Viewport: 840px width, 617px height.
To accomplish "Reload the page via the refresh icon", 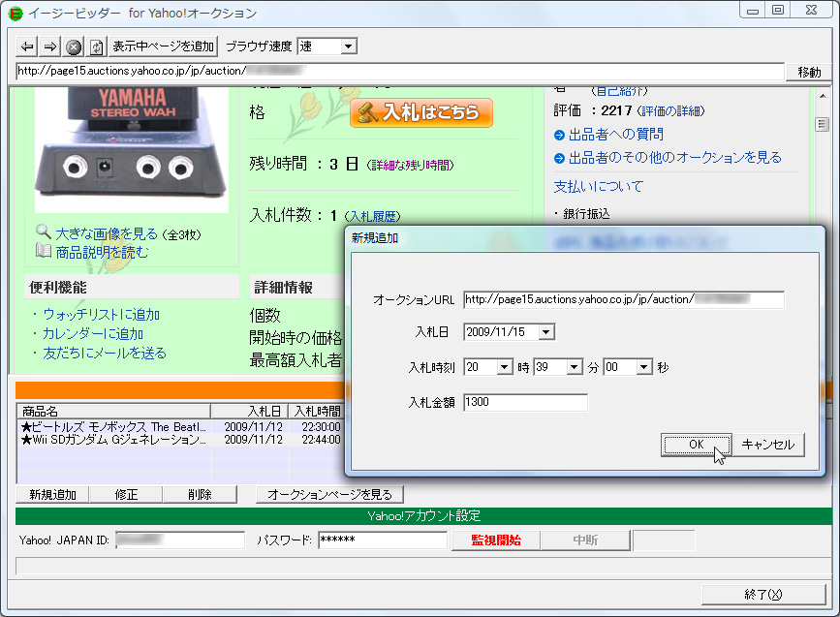I will 97,46.
